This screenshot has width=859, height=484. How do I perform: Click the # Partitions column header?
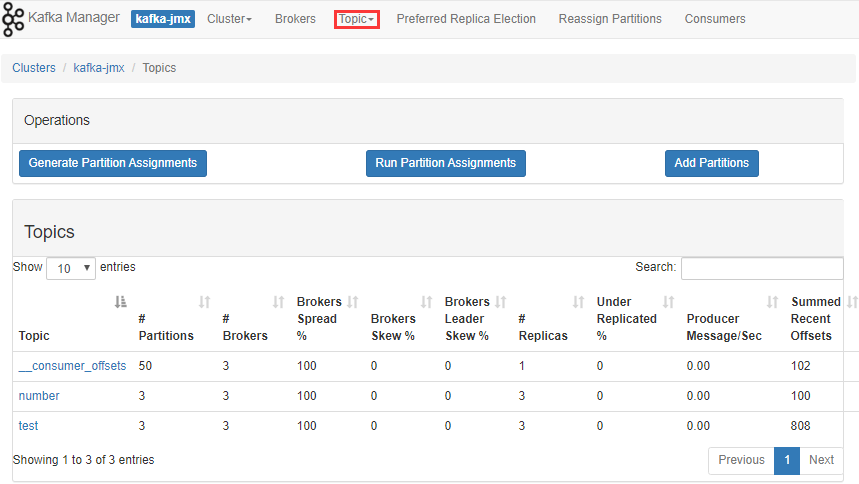[x=166, y=327]
